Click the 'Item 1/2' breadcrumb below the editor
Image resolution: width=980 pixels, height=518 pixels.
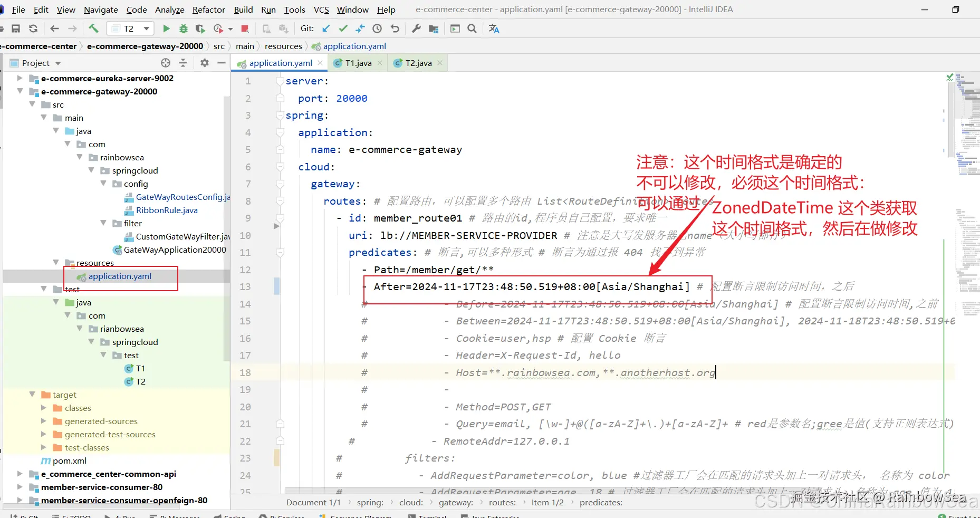pos(547,503)
